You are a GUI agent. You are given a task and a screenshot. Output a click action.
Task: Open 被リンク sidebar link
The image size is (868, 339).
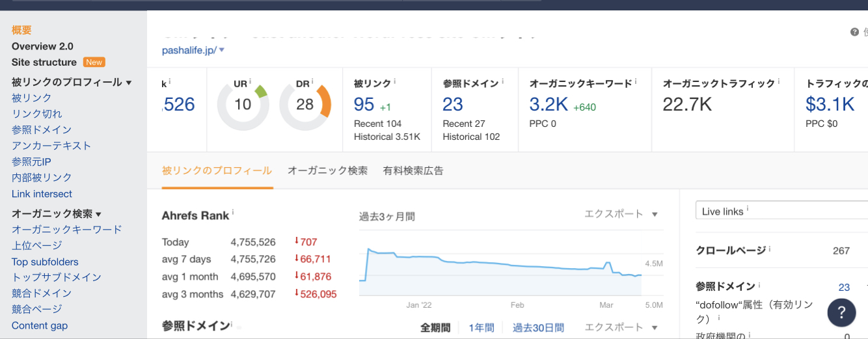coord(32,98)
